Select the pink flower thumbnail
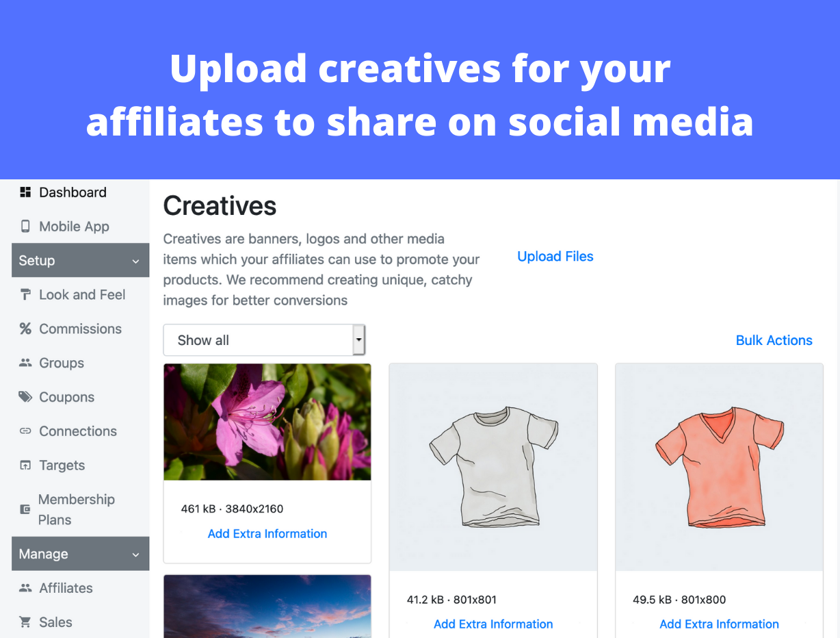 coord(267,422)
